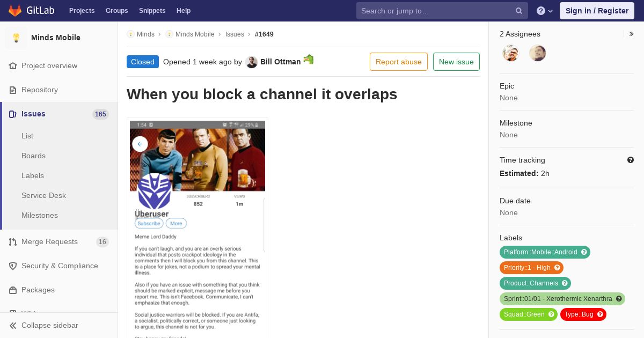Click the issue title 'When you block a channel it overlaps'

pyautogui.click(x=262, y=94)
